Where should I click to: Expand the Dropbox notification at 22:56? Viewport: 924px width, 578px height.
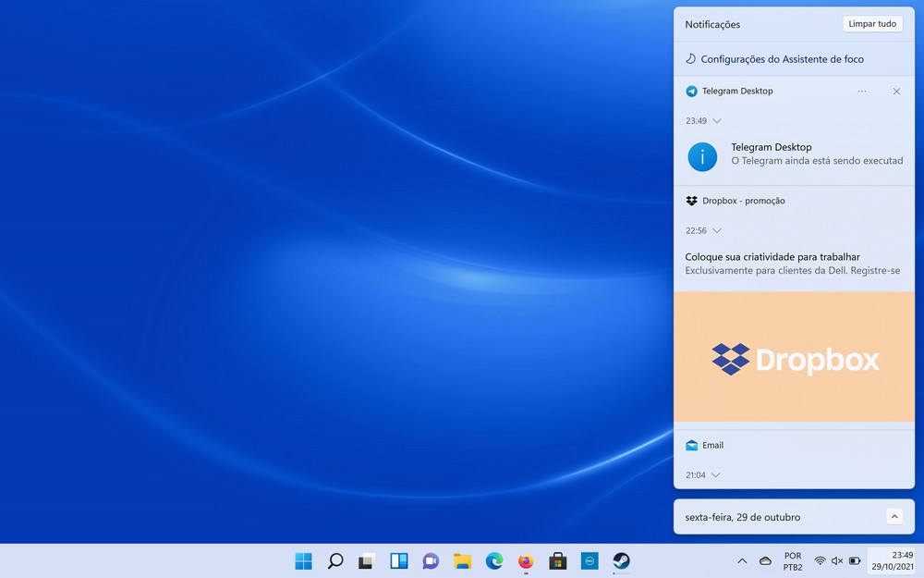tap(717, 231)
